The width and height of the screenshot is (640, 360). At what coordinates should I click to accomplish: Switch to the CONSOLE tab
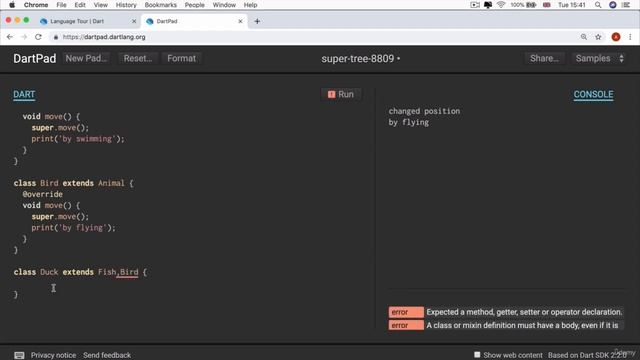593,94
